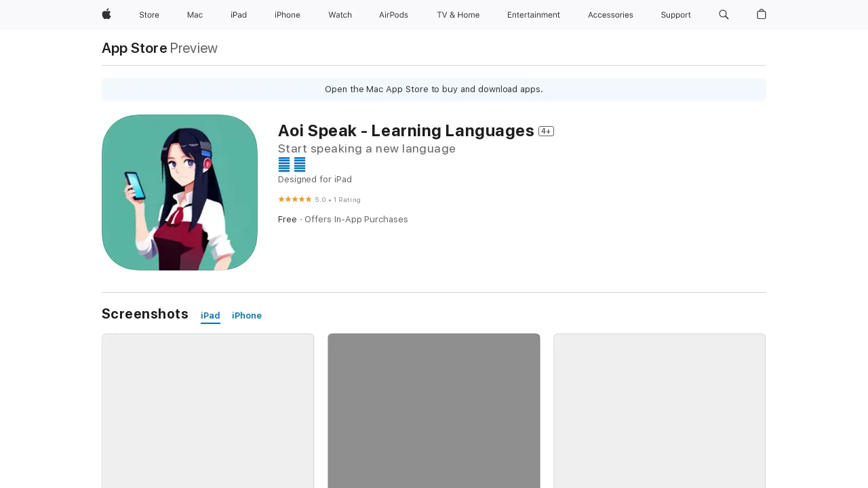This screenshot has width=868, height=488.
Task: Open the iPhone nav menu
Action: point(288,15)
